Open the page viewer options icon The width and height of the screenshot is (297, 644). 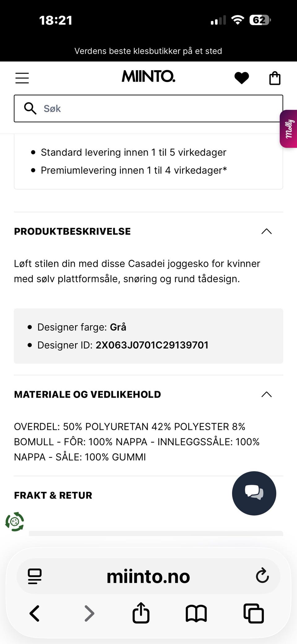point(35,576)
